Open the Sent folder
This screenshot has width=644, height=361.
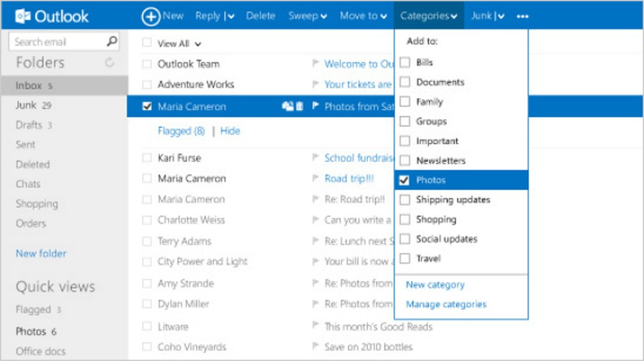pos(26,145)
